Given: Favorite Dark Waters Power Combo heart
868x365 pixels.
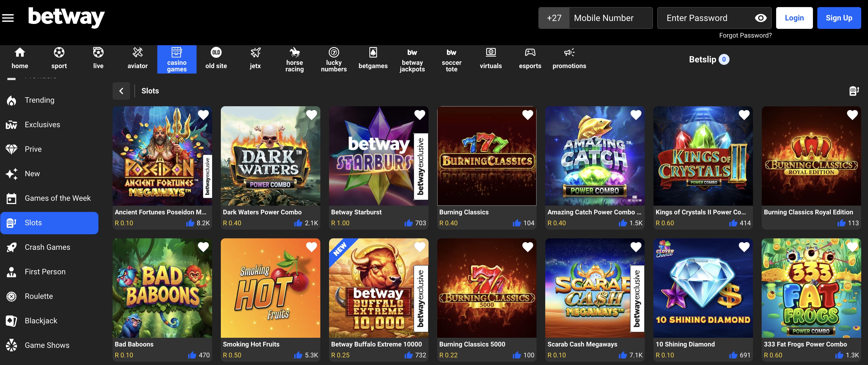Looking at the screenshot, I should [x=311, y=115].
